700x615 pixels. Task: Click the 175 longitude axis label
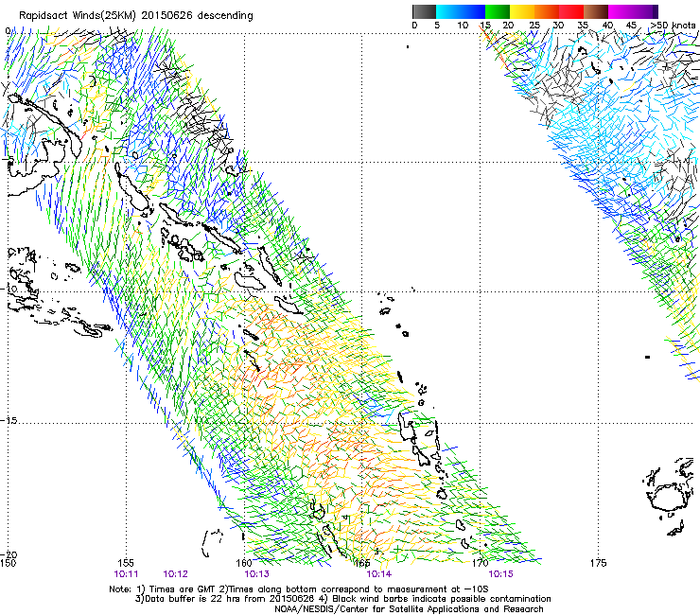point(598,563)
